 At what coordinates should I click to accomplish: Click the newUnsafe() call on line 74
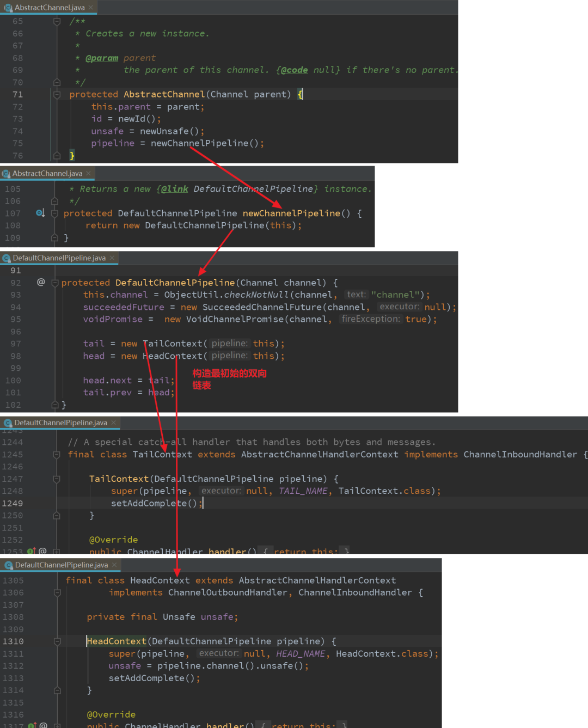[169, 131]
